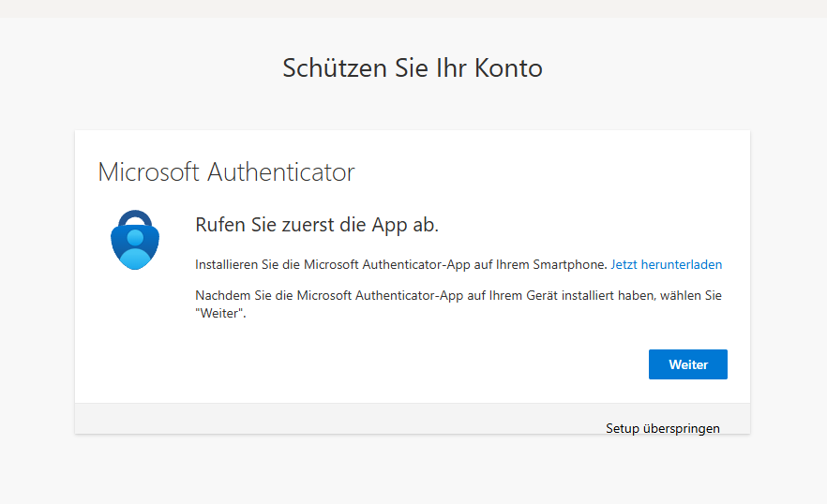Screen dimensions: 827x504
Task: Click the sentence starting with Installieren Sie
Action: (401, 265)
